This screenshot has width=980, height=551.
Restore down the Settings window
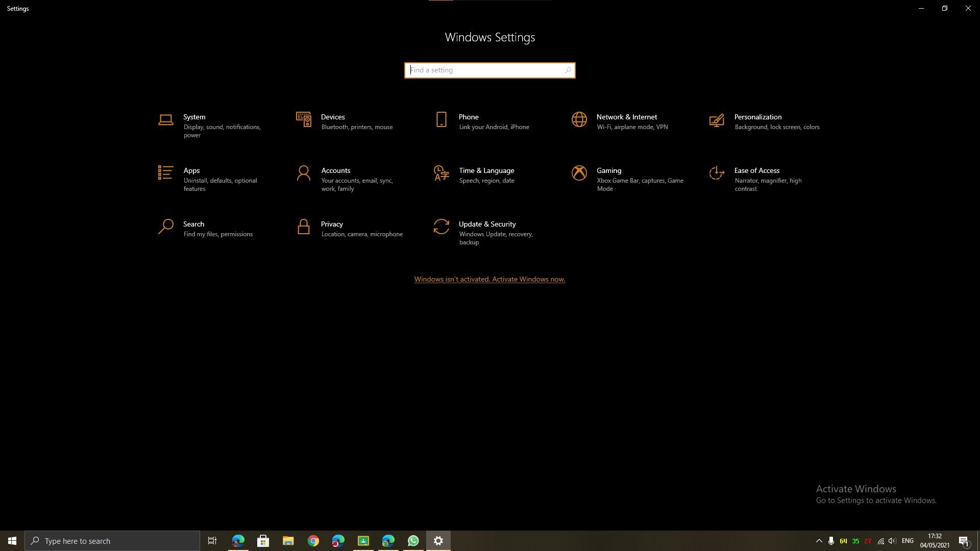945,8
